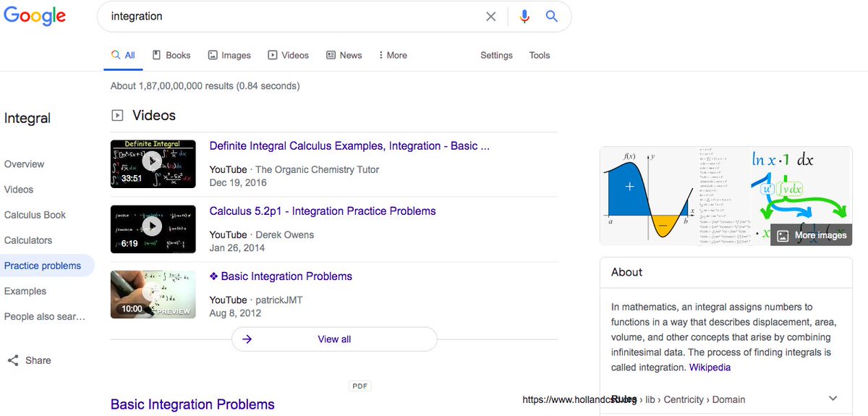
Task: Open the More search categories menu
Action: tap(393, 55)
